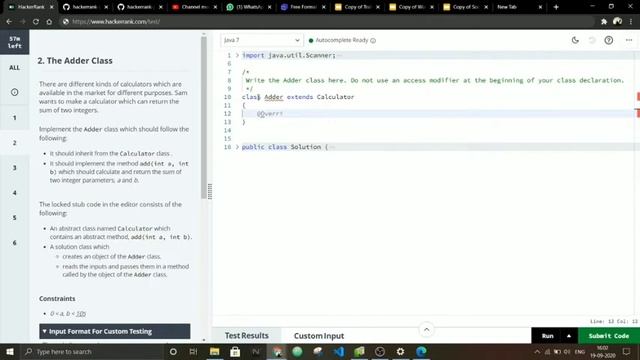
Task: Switch to the Custom Input tab
Action: (x=319, y=336)
